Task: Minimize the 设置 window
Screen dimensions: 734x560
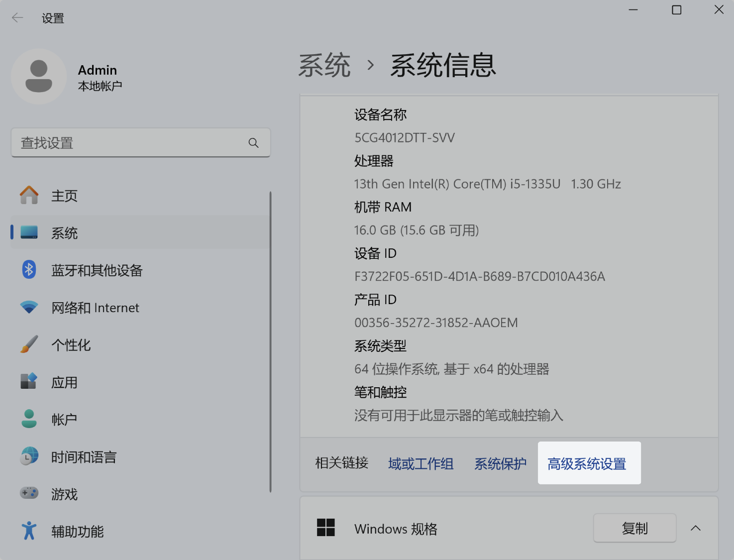Action: coord(633,10)
